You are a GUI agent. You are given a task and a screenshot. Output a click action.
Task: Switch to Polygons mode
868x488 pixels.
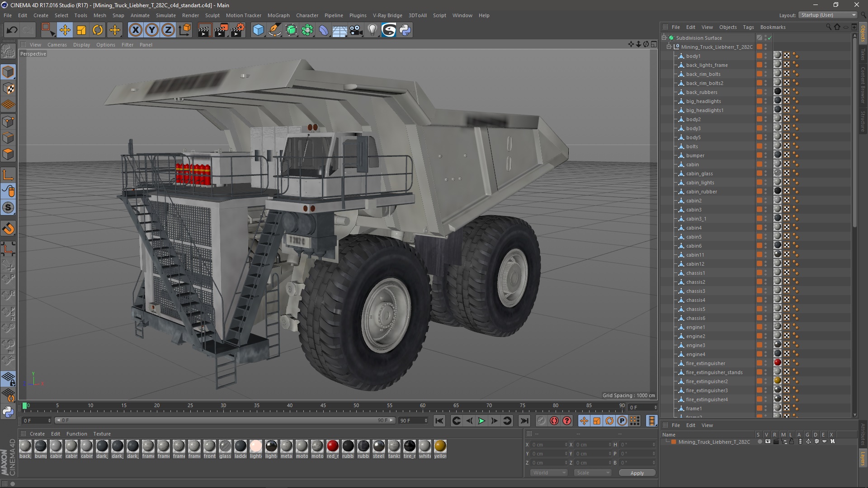pyautogui.click(x=8, y=154)
